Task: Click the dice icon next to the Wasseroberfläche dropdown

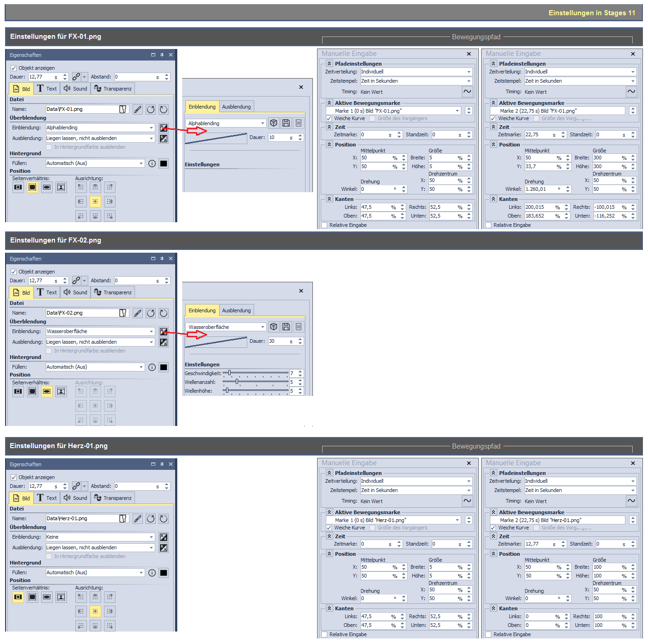Action: [274, 327]
